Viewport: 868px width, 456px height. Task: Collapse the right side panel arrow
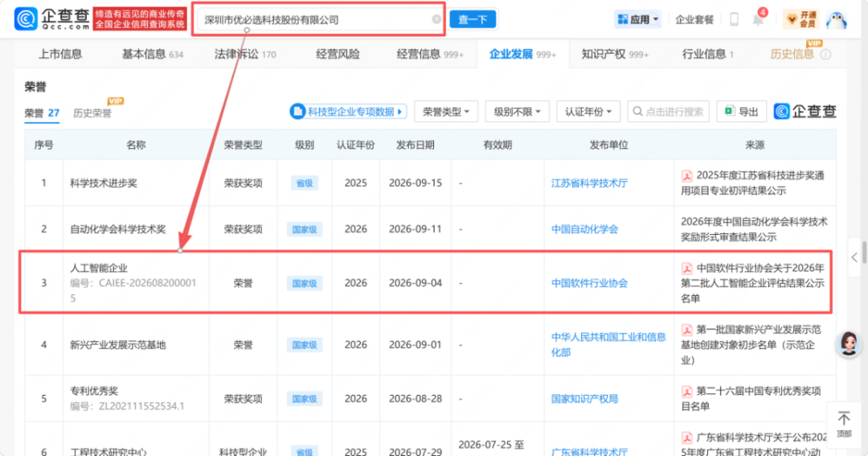[854, 257]
